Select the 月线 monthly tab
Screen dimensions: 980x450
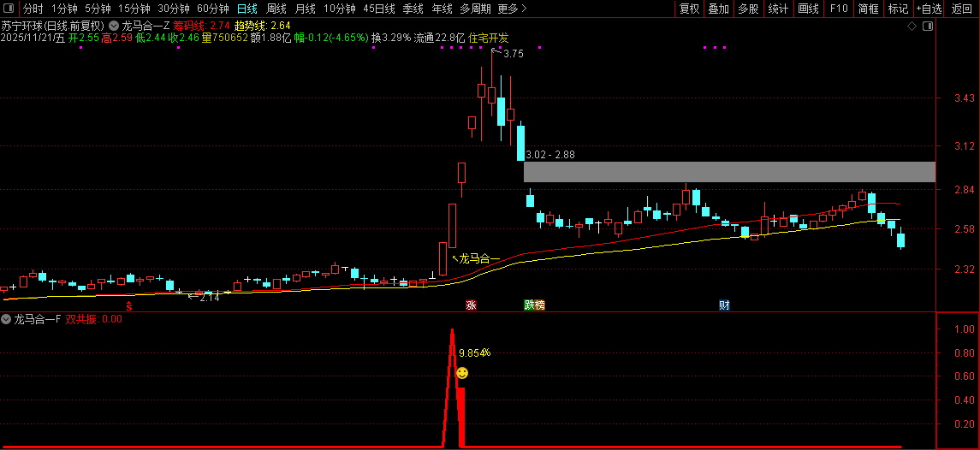pyautogui.click(x=305, y=9)
